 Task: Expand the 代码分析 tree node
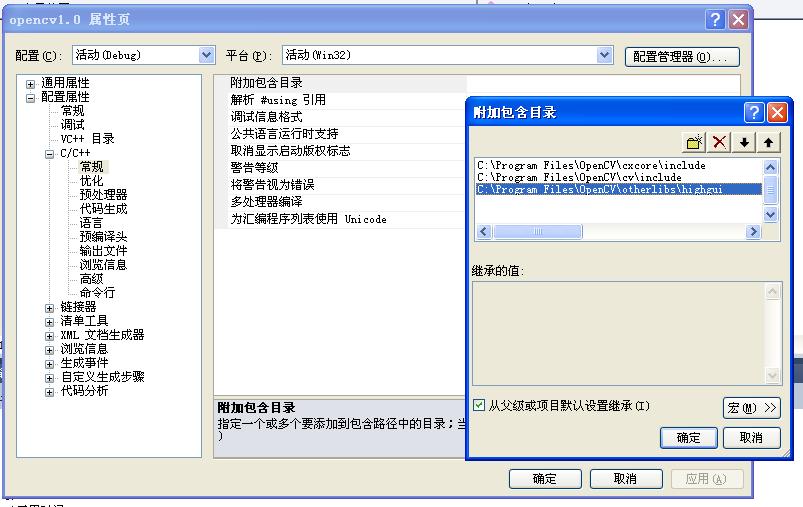click(50, 392)
